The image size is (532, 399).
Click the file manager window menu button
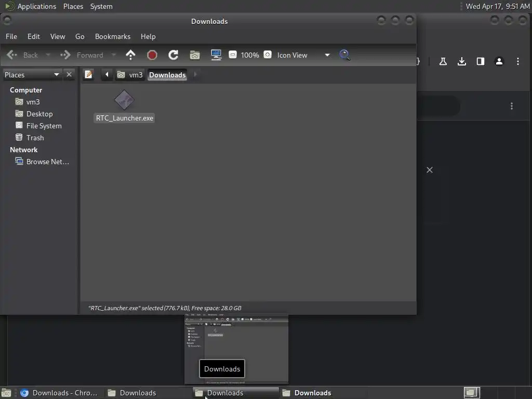[7, 20]
